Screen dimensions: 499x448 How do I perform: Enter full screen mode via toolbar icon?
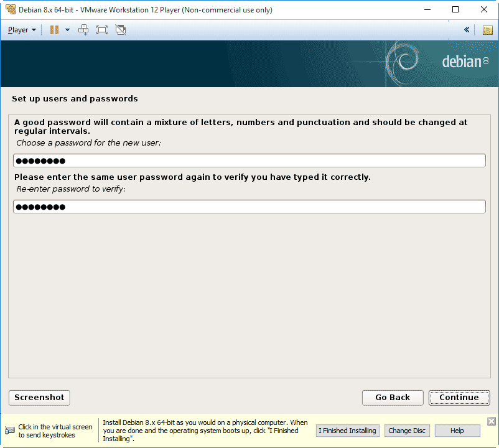coord(102,30)
